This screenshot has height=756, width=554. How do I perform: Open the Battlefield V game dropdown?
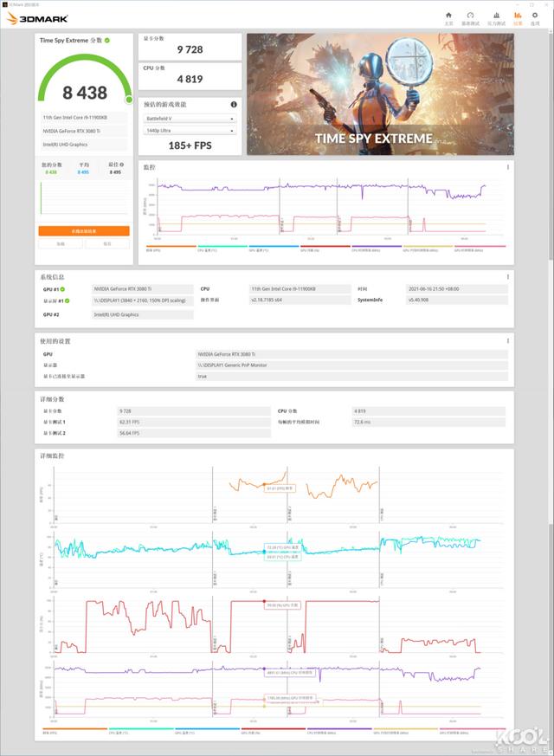[190, 119]
